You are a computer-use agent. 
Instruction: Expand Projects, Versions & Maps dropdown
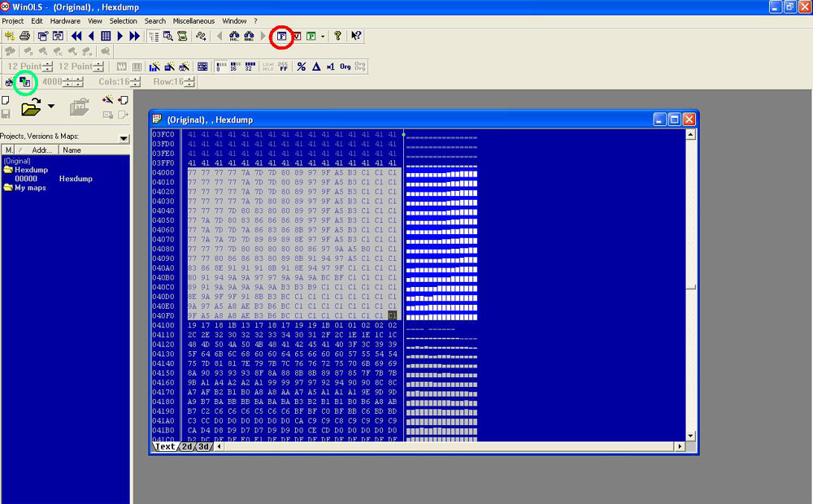(124, 138)
